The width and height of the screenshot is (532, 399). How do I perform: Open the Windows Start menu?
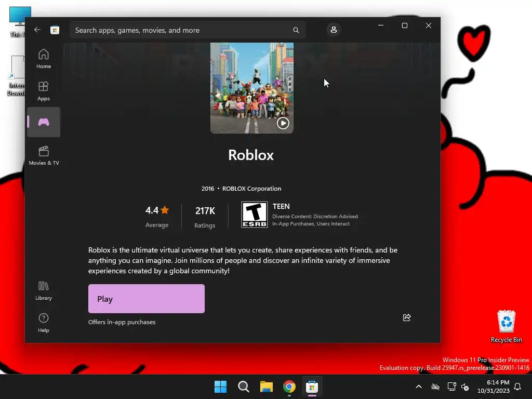pos(220,387)
